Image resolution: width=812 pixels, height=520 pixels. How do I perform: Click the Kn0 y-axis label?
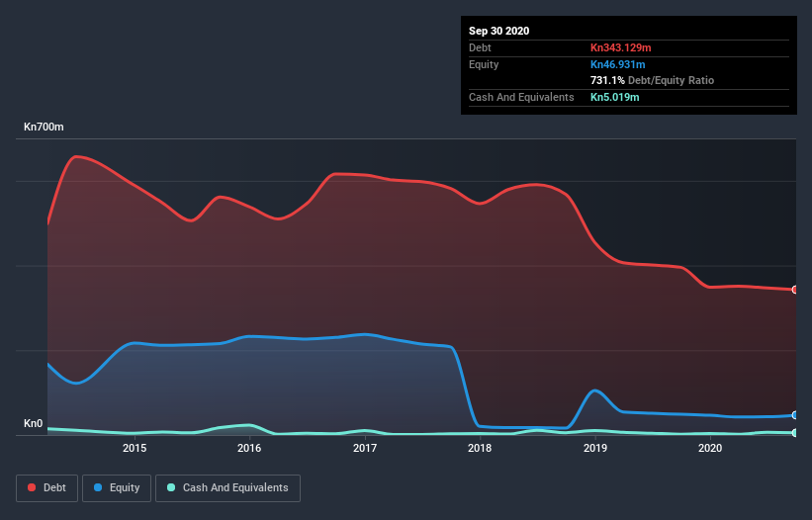pyautogui.click(x=34, y=423)
